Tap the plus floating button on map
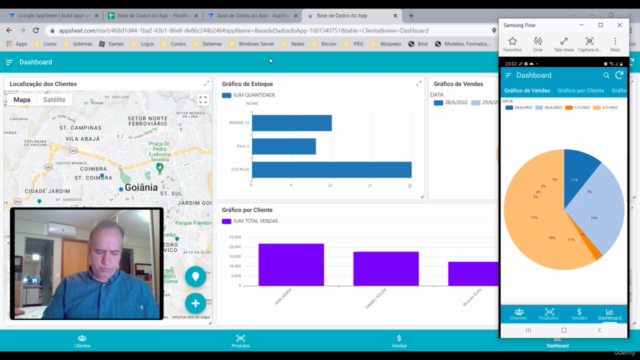The image size is (640, 360). click(x=196, y=303)
